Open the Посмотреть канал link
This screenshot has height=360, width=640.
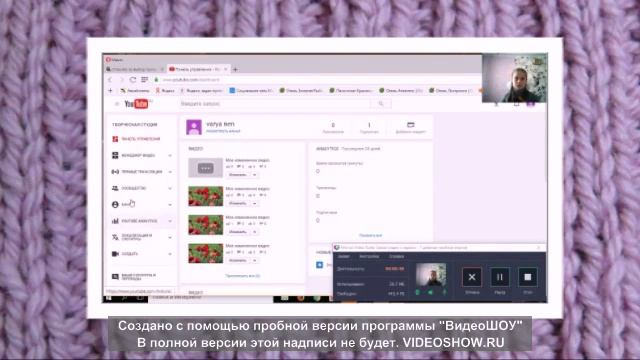[223, 131]
